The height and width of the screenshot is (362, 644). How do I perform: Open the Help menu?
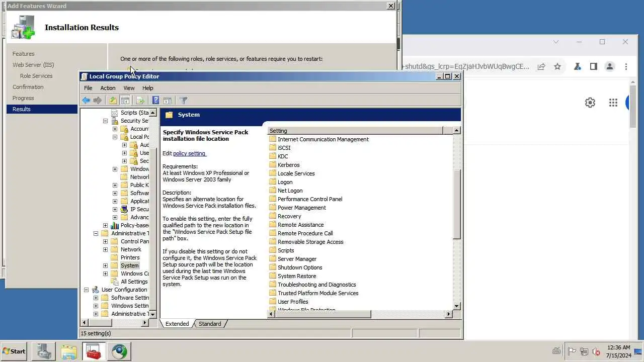(x=147, y=88)
